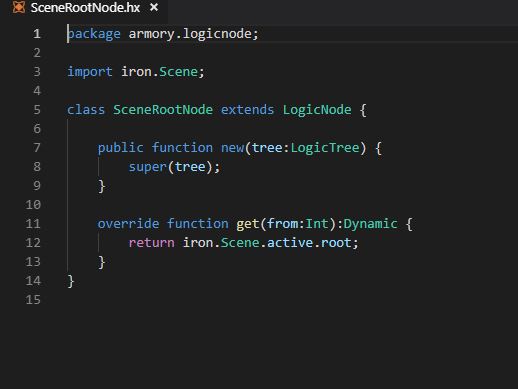Screen dimensions: 518x389
Task: Click the 'Dynamic' return type
Action: (370, 224)
